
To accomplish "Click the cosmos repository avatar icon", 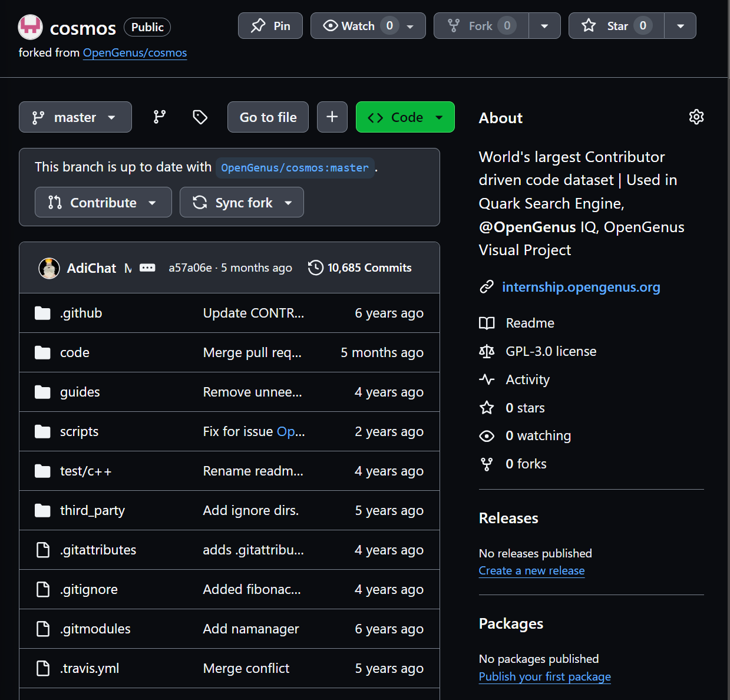I will (31, 27).
